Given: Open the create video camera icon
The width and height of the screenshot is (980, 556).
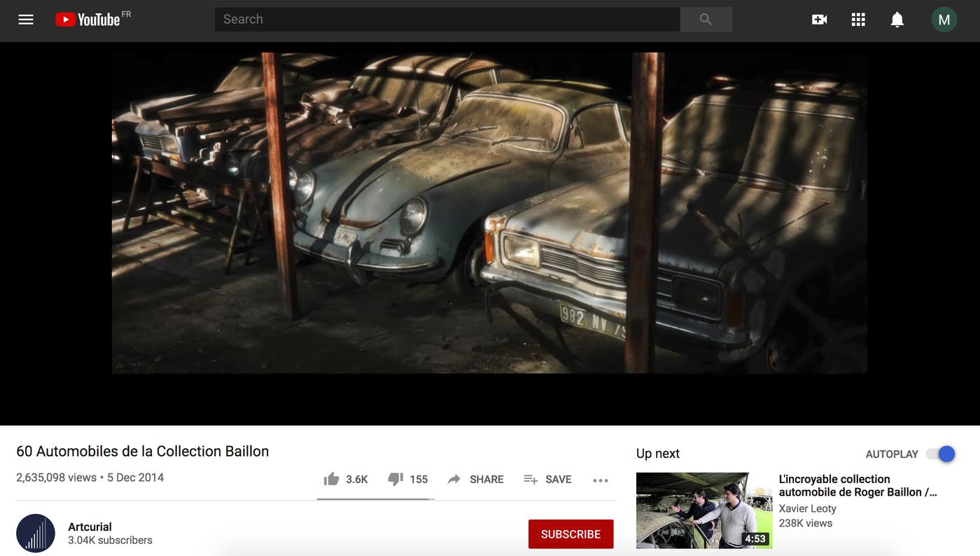Looking at the screenshot, I should tap(819, 20).
